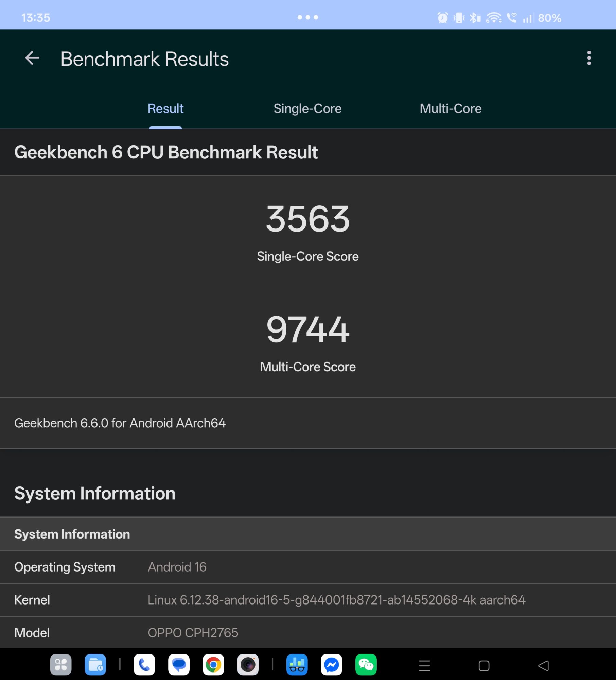Tap the square home navigation button
This screenshot has width=616, height=680.
(x=484, y=665)
